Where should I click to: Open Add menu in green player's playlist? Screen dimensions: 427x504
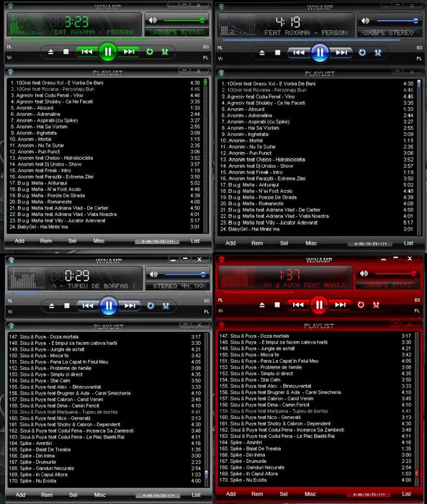[19, 240]
